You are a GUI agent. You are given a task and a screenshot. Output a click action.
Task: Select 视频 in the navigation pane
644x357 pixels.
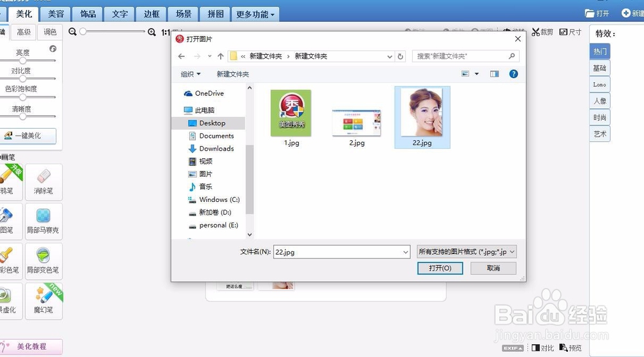(200, 161)
